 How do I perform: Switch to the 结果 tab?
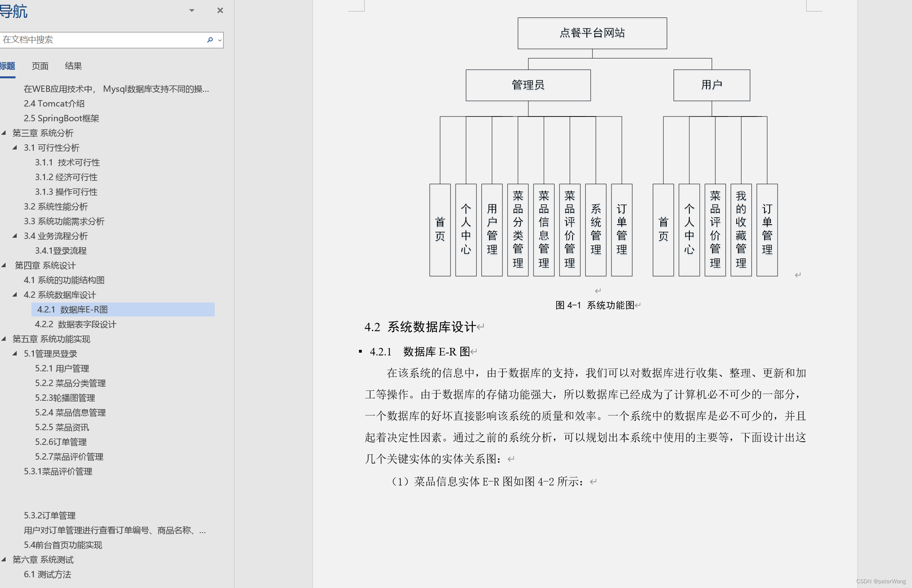pos(73,66)
